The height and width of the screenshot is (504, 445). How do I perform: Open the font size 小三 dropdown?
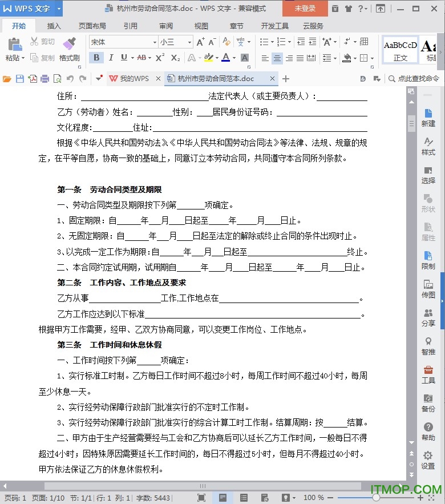coord(189,42)
